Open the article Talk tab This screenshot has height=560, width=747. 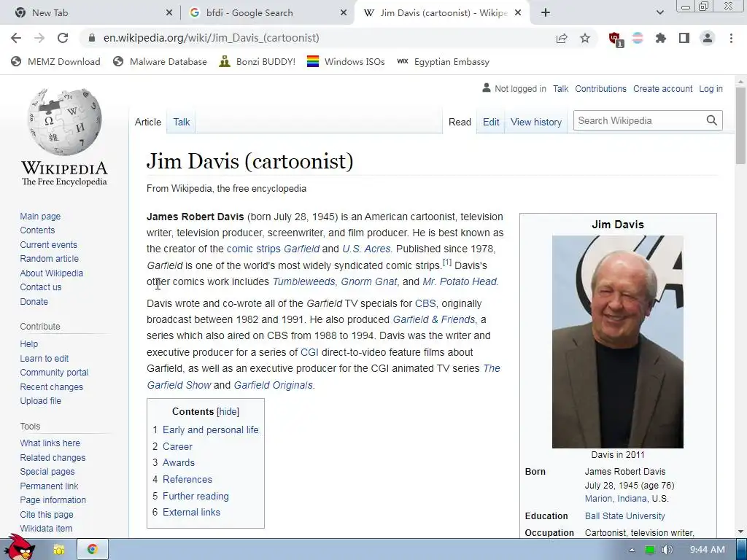click(x=182, y=122)
